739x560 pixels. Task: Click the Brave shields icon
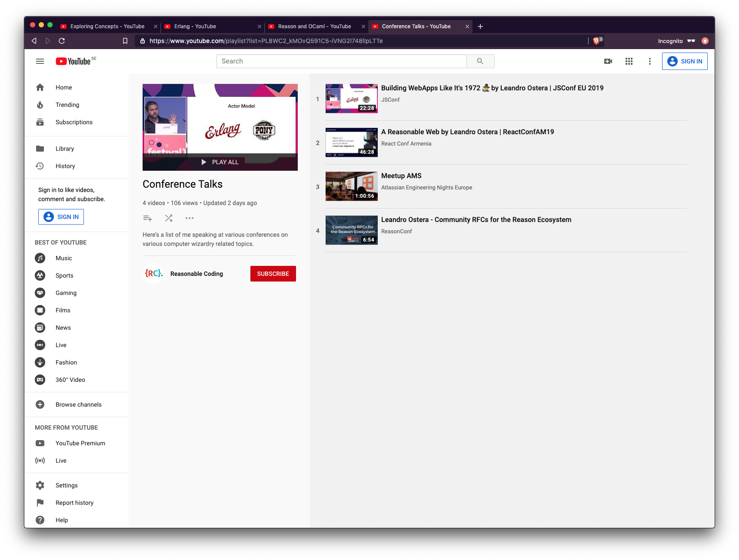[597, 41]
